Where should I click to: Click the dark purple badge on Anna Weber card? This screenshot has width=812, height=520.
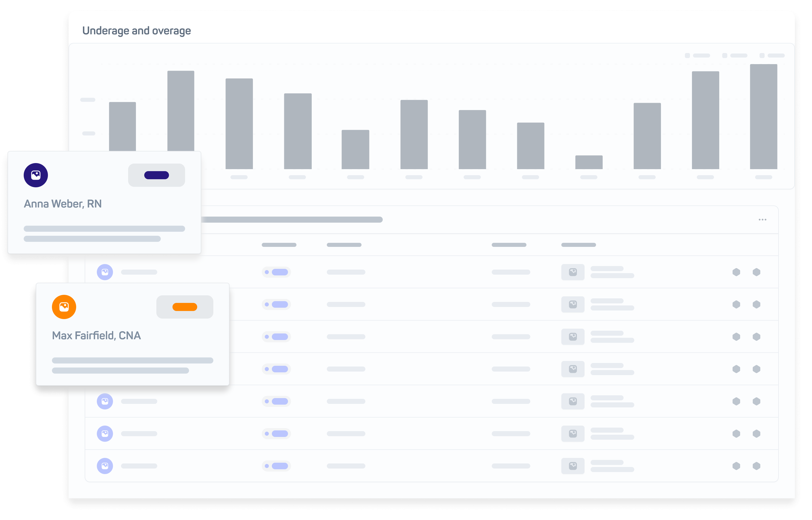pyautogui.click(x=157, y=175)
